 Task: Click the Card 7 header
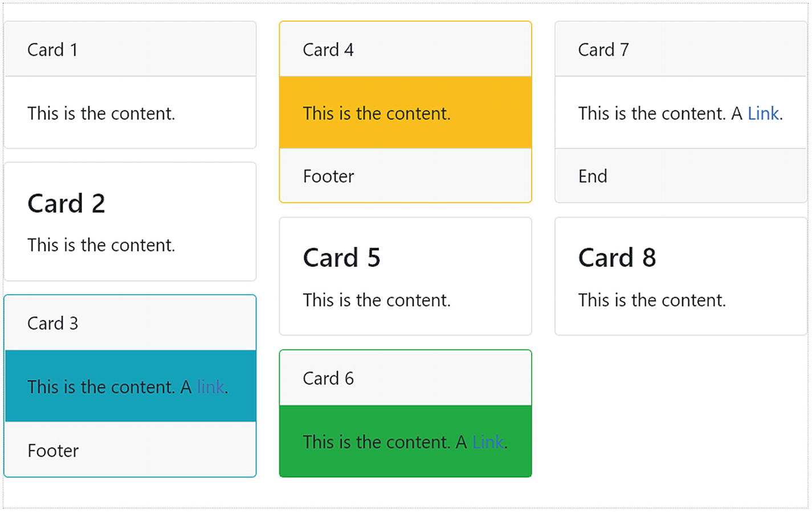point(603,50)
